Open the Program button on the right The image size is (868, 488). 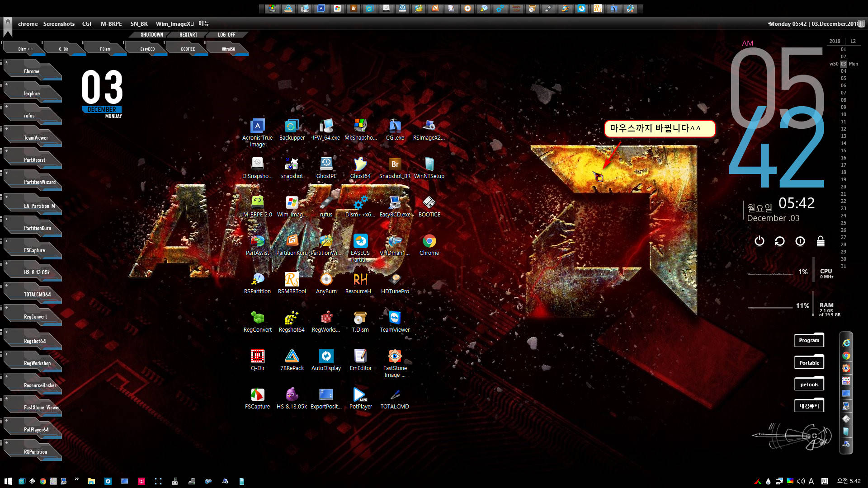pos(809,340)
